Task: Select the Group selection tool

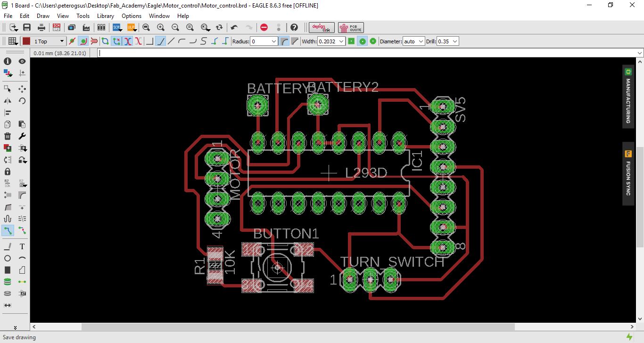Action: tap(8, 89)
